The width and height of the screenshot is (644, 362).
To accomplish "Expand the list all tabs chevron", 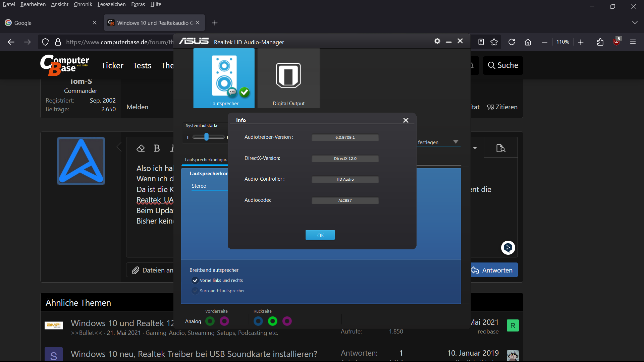I will click(635, 23).
